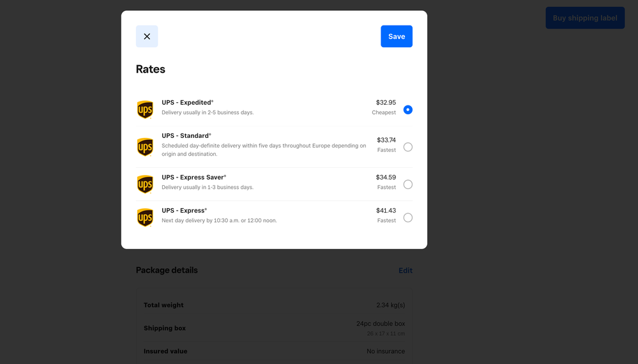Click the "UPS - Expedited" rate title
The image size is (638, 364).
[x=187, y=102]
